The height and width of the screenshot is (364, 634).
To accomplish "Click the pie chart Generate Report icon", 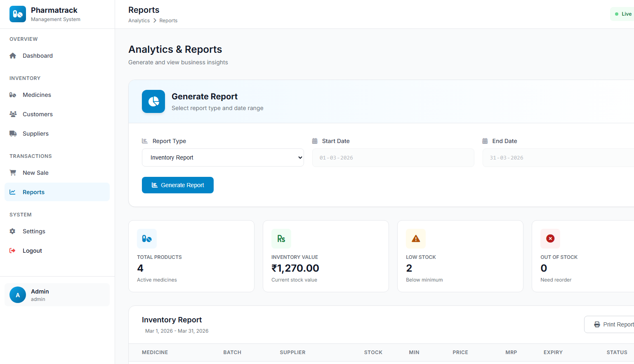I will [153, 101].
